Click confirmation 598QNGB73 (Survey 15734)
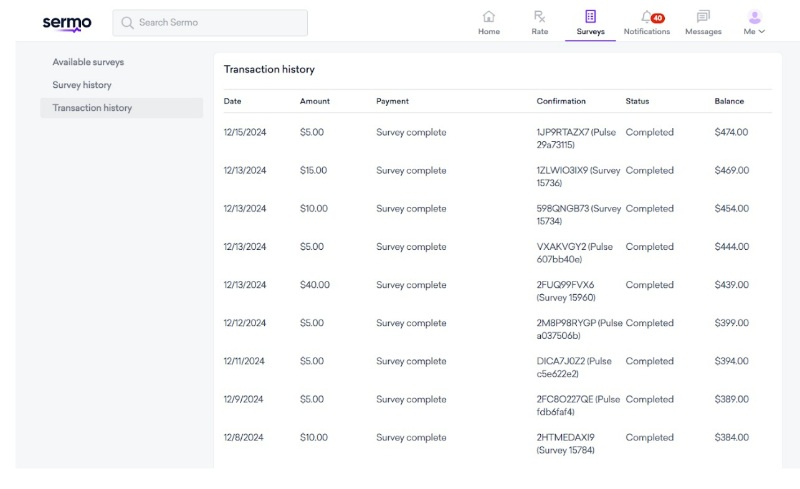This screenshot has height=489, width=800. pyautogui.click(x=579, y=215)
